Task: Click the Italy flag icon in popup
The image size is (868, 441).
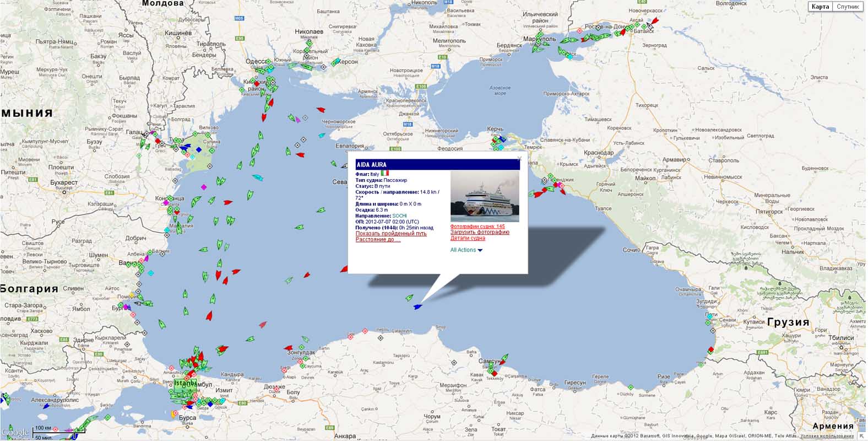Action: pos(384,174)
